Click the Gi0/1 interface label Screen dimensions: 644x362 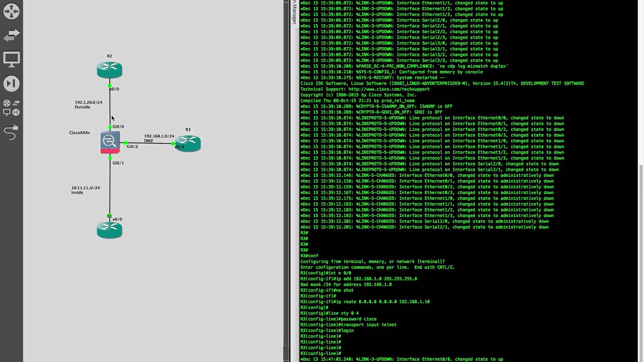click(x=118, y=163)
